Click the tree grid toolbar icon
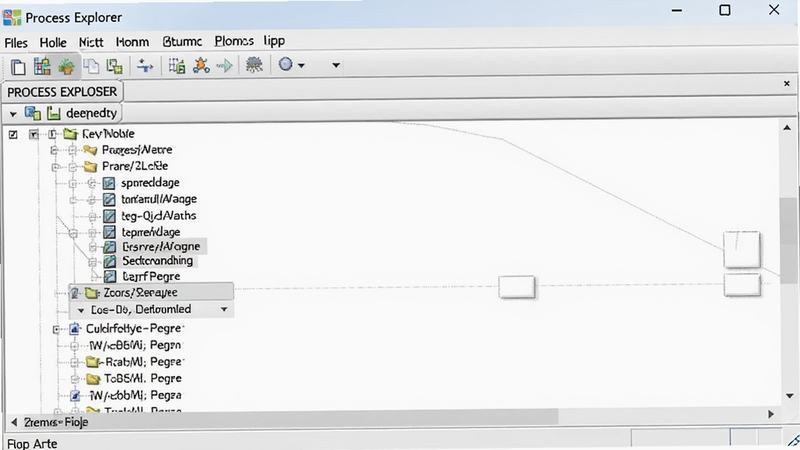Screen dimensions: 800x450 [177, 66]
